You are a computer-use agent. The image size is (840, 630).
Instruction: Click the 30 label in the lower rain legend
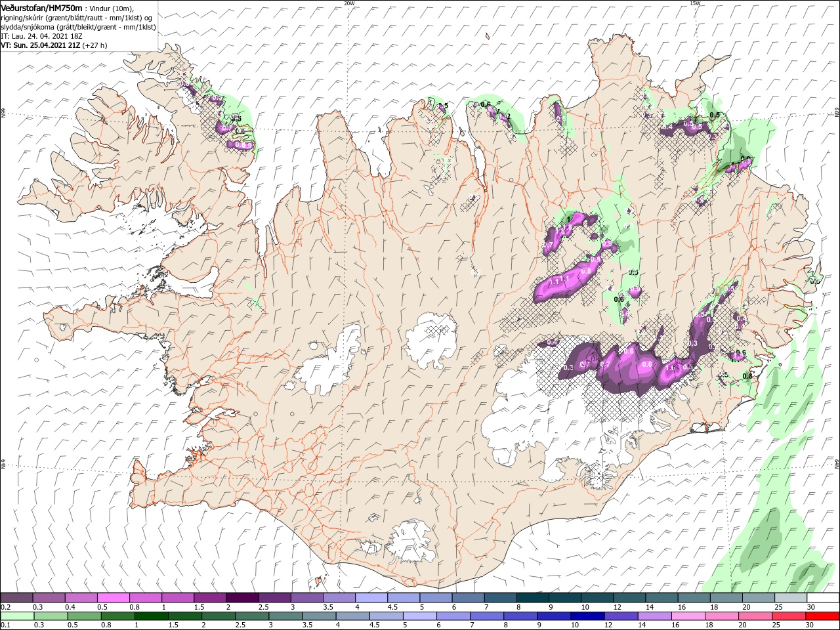point(809,625)
